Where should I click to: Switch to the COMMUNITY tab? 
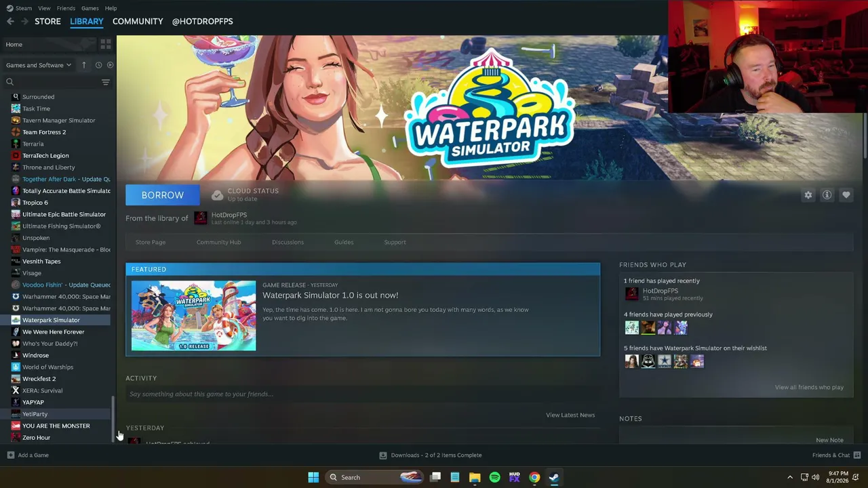(138, 22)
